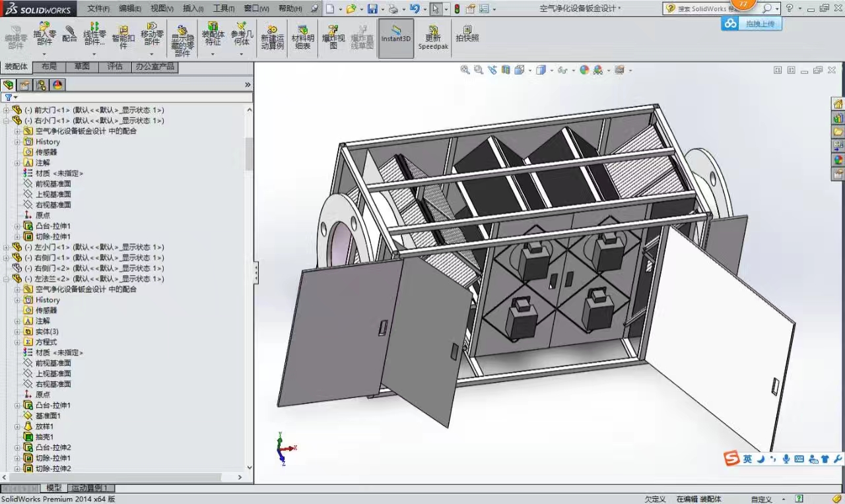Collapse the 左法兰<2> tree node
The image size is (845, 504).
pyautogui.click(x=7, y=279)
